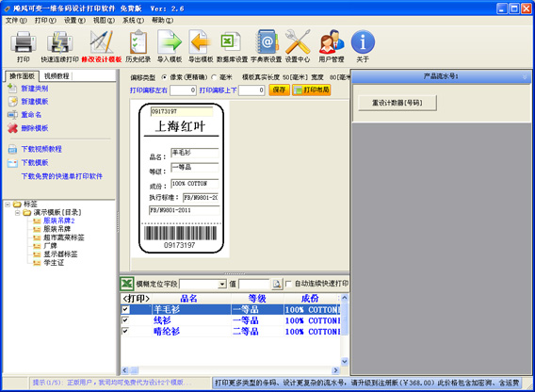Open 字典表设置 address book icon
This screenshot has height=392, width=535.
(x=267, y=42)
